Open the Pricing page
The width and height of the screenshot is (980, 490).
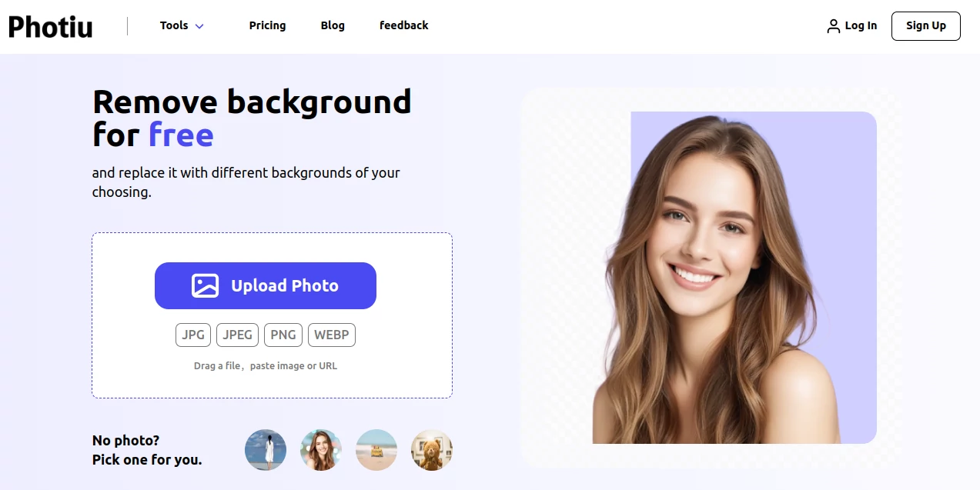(267, 25)
